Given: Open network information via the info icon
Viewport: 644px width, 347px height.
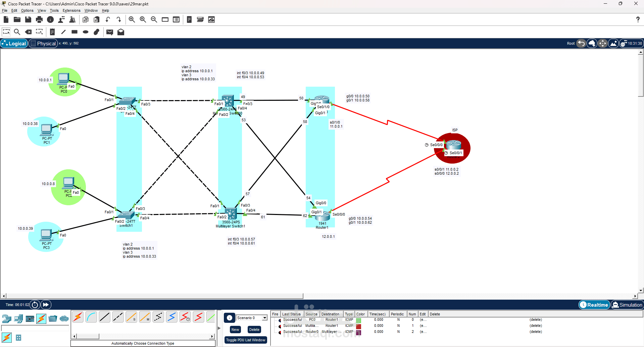Looking at the screenshot, I should pos(50,19).
